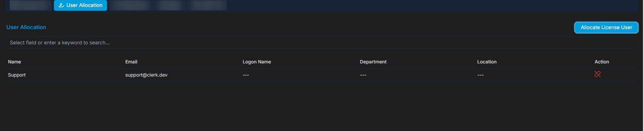Image resolution: width=644 pixels, height=131 pixels.
Task: Select the Location column header
Action: tap(487, 62)
